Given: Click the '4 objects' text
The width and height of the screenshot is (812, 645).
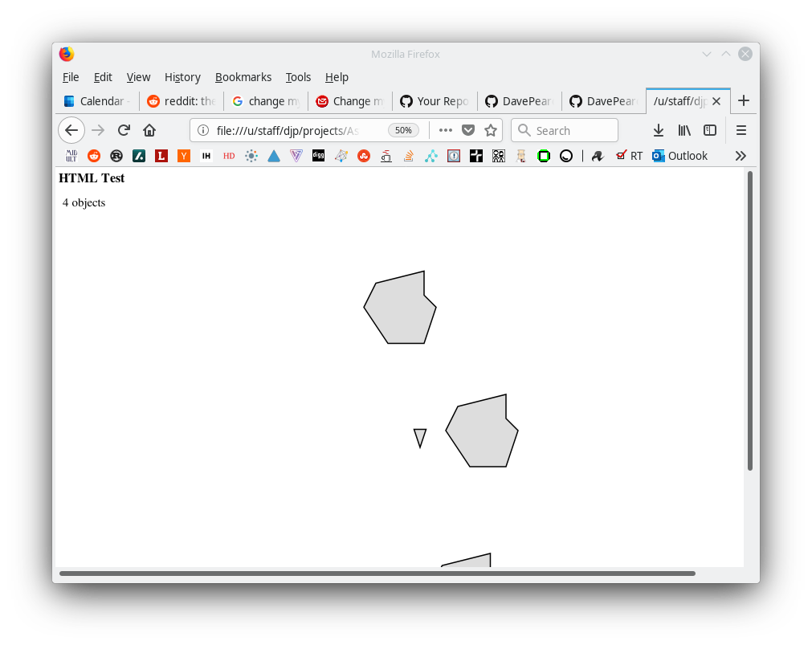Looking at the screenshot, I should 84,202.
